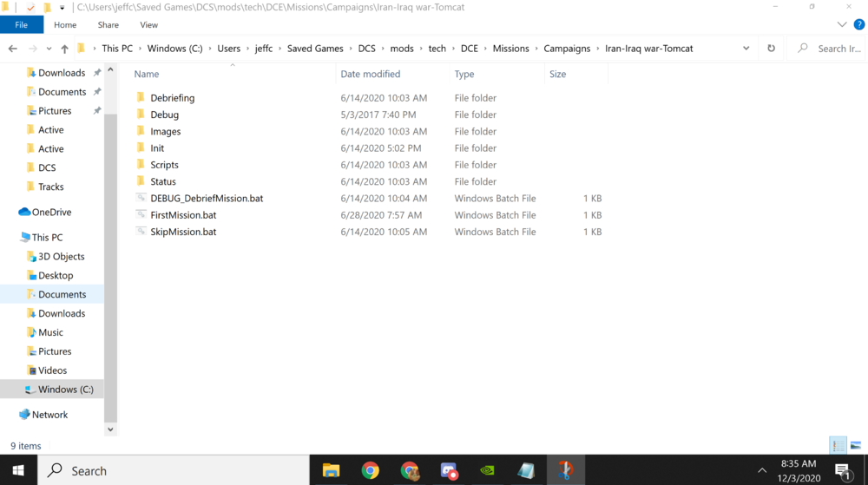Navigate to DCE in breadcrumb path

[469, 49]
